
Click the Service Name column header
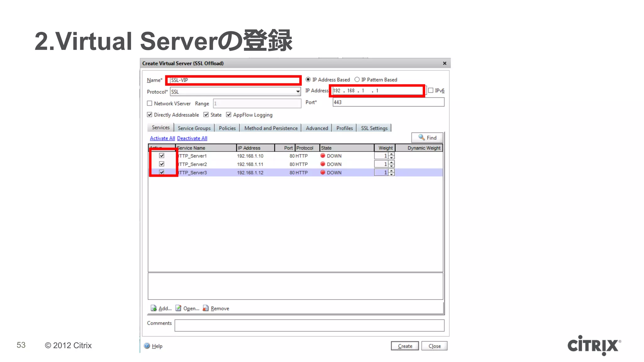point(206,148)
